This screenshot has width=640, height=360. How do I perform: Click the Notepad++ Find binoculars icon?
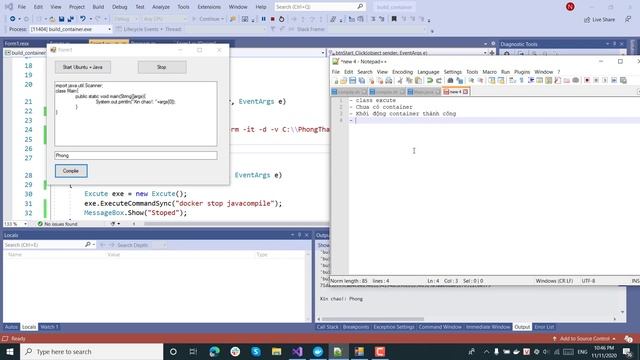click(x=450, y=80)
